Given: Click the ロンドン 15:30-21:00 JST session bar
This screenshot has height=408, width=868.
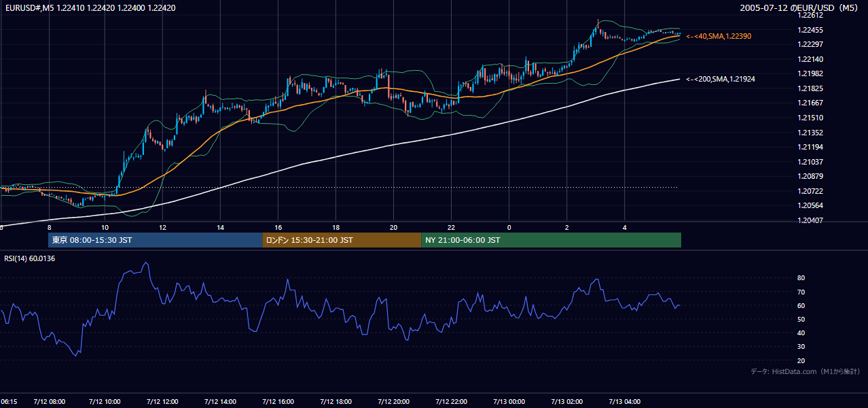Looking at the screenshot, I should 342,240.
